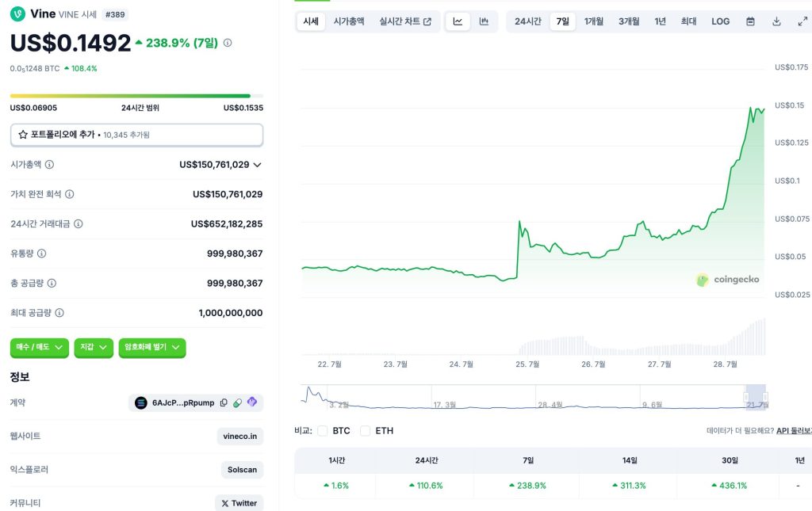The height and width of the screenshot is (511, 812).
Task: Select the 24시간 time range
Action: 527,21
